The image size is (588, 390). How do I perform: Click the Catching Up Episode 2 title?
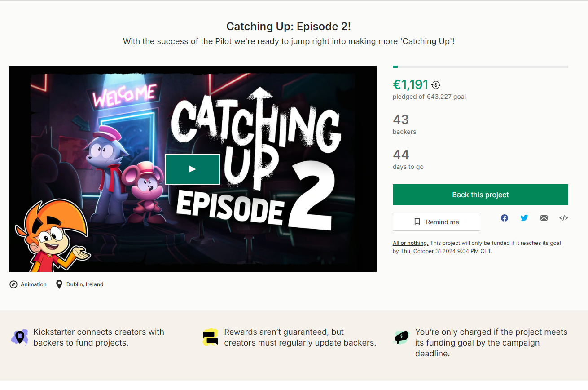point(289,27)
